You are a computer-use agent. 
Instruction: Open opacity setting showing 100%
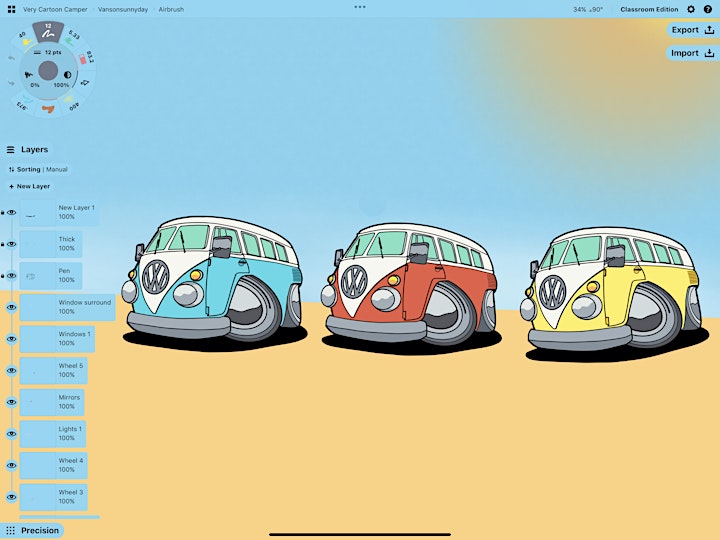click(64, 79)
